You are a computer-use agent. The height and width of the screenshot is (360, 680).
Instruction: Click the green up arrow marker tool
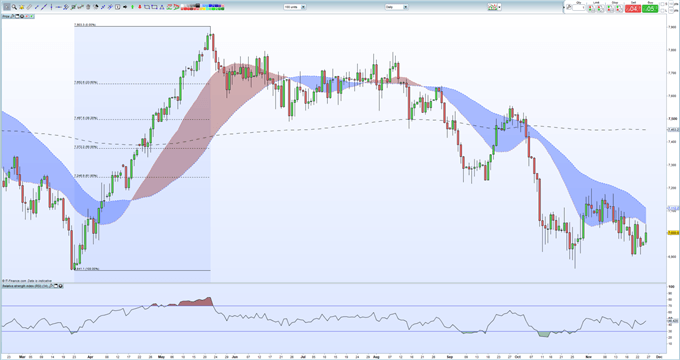132,7
